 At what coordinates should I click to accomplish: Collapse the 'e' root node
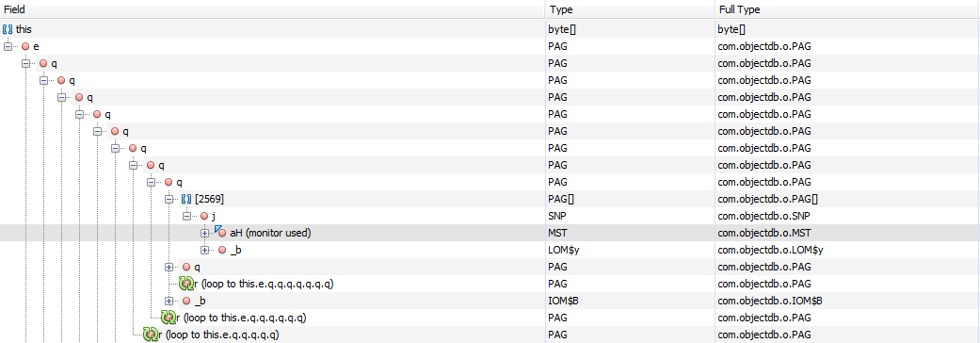pyautogui.click(x=8, y=46)
